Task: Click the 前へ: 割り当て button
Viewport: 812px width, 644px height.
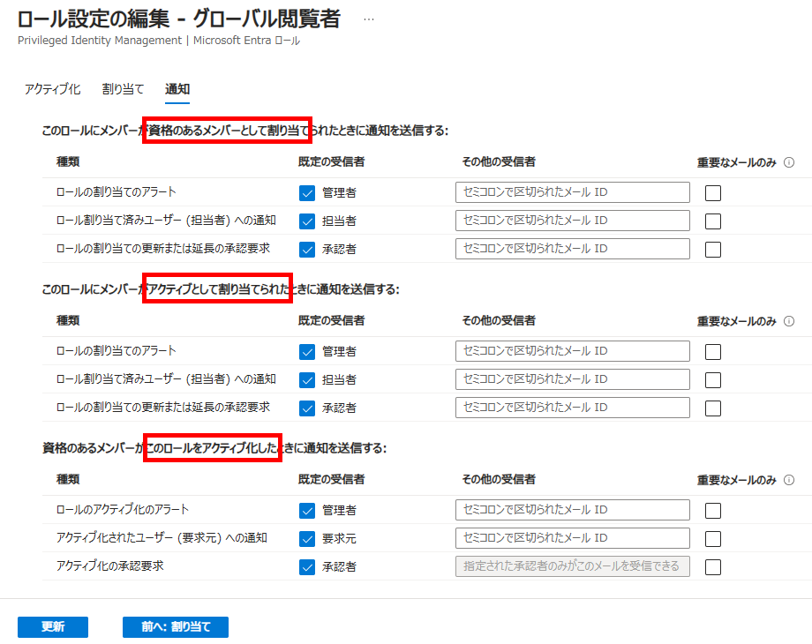Action: pyautogui.click(x=176, y=626)
